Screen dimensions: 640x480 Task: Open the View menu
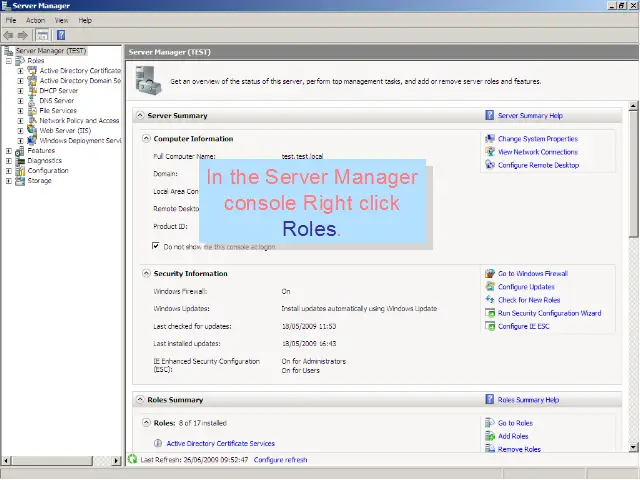coord(61,20)
